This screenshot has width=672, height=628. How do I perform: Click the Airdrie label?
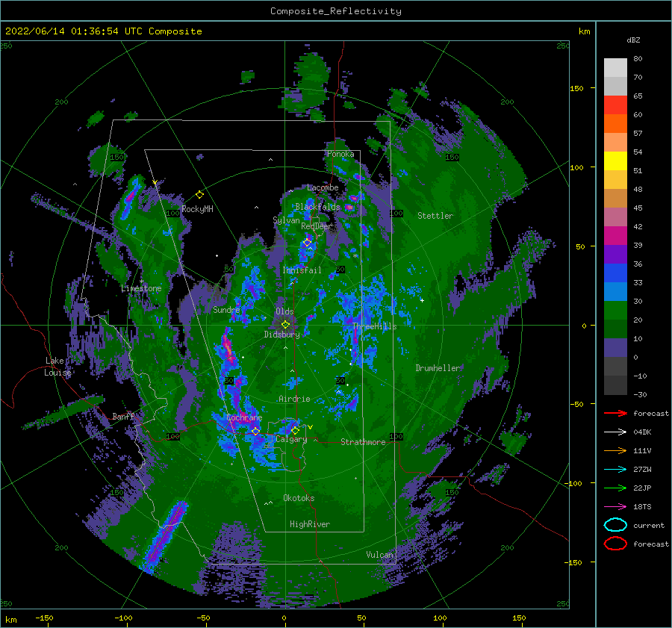pyautogui.click(x=294, y=399)
